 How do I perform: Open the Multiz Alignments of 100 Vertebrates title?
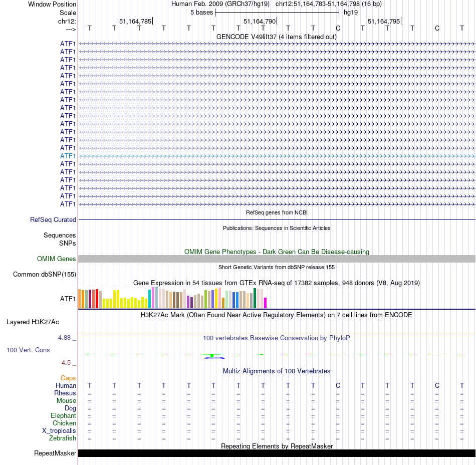277,371
